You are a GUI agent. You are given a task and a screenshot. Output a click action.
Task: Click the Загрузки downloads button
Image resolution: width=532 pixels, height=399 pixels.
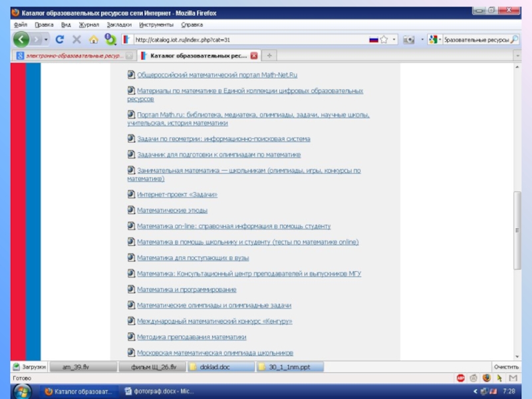[29, 367]
